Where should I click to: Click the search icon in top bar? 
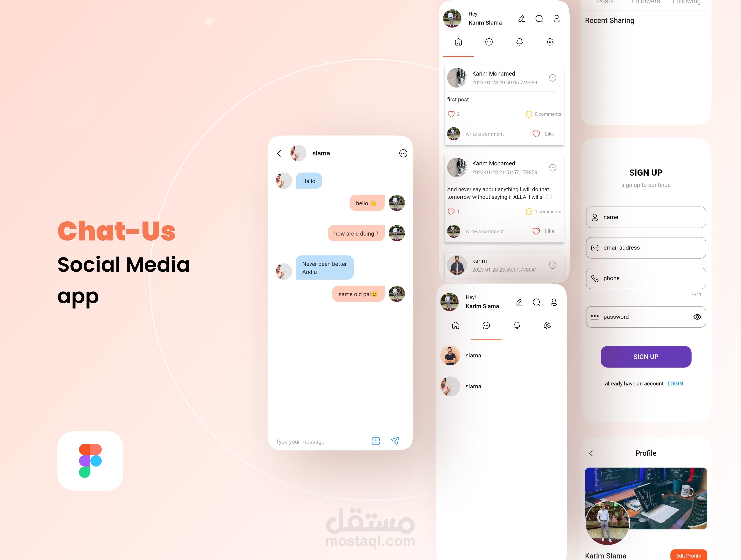539,18
